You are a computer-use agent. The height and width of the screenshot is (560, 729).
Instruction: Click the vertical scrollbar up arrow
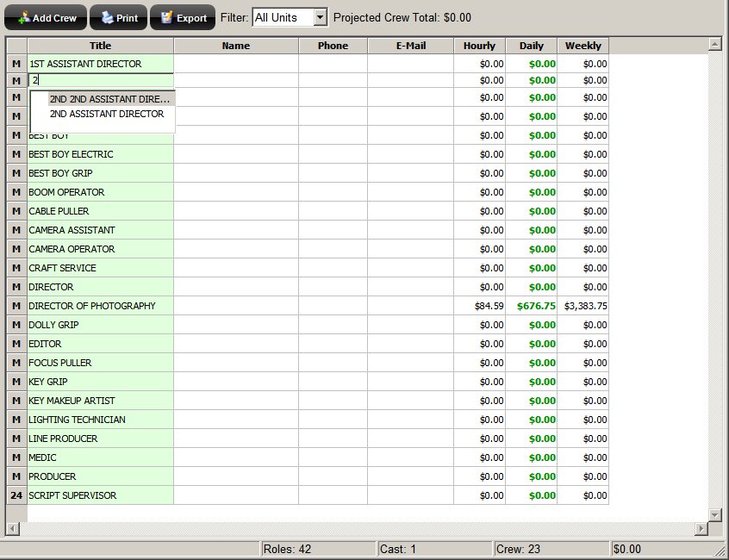(x=714, y=45)
